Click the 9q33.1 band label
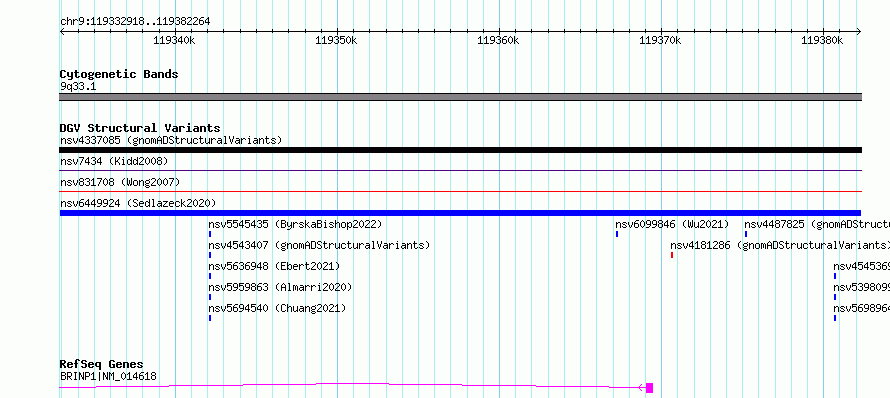Image resolution: width=890 pixels, height=398 pixels. (x=78, y=87)
